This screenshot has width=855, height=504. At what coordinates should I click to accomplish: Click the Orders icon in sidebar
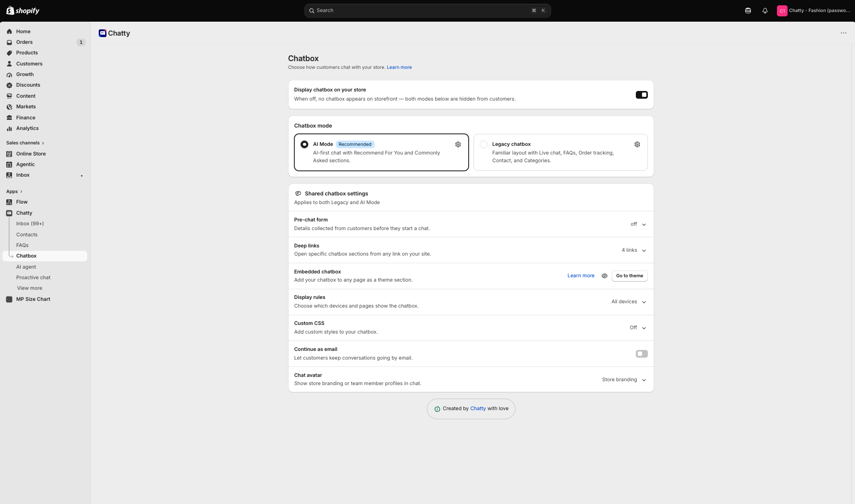tap(9, 42)
